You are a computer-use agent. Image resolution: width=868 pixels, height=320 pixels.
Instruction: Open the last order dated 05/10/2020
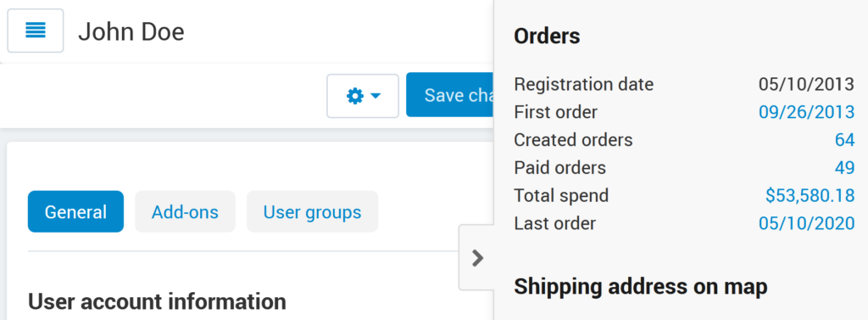click(x=807, y=223)
